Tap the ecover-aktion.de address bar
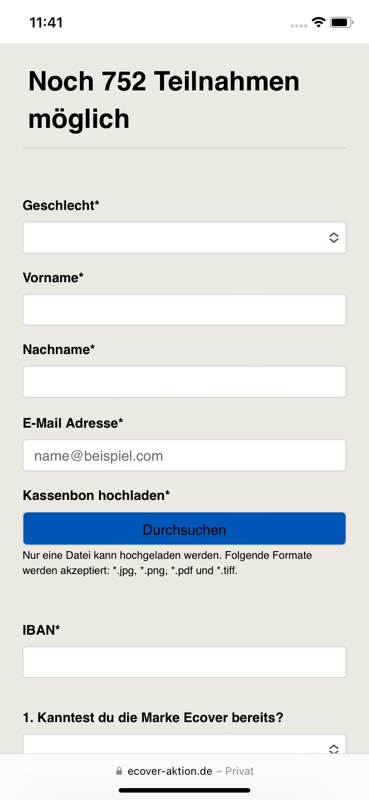This screenshot has height=800, width=369. pyautogui.click(x=184, y=771)
